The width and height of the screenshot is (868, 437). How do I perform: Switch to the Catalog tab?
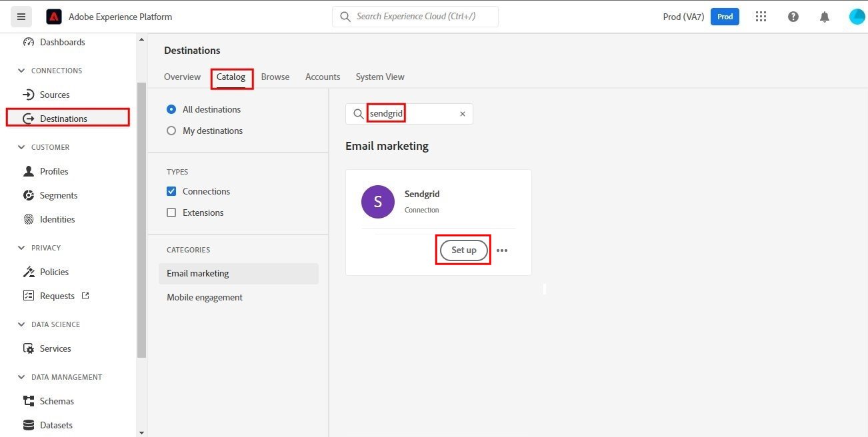pyautogui.click(x=231, y=77)
